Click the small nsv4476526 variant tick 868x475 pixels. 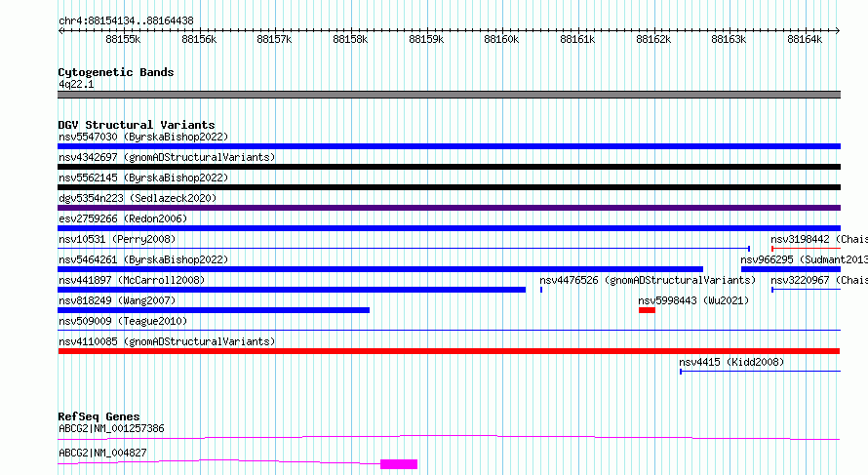pyautogui.click(x=541, y=290)
